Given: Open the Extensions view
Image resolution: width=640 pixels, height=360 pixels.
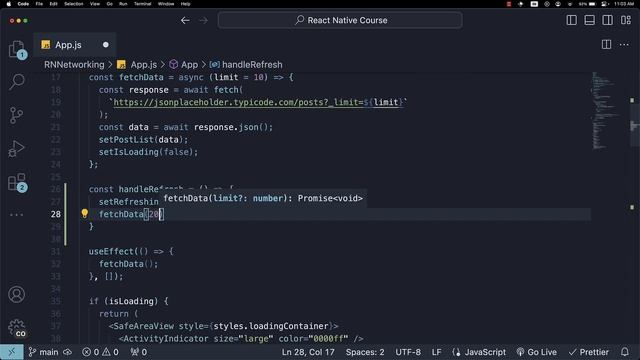Looking at the screenshot, I should click(x=17, y=182).
